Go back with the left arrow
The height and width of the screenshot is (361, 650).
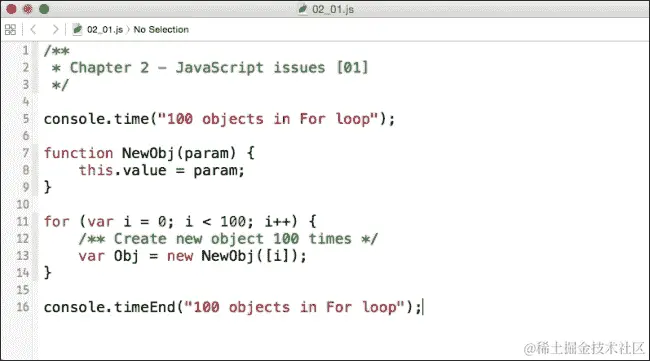click(34, 29)
